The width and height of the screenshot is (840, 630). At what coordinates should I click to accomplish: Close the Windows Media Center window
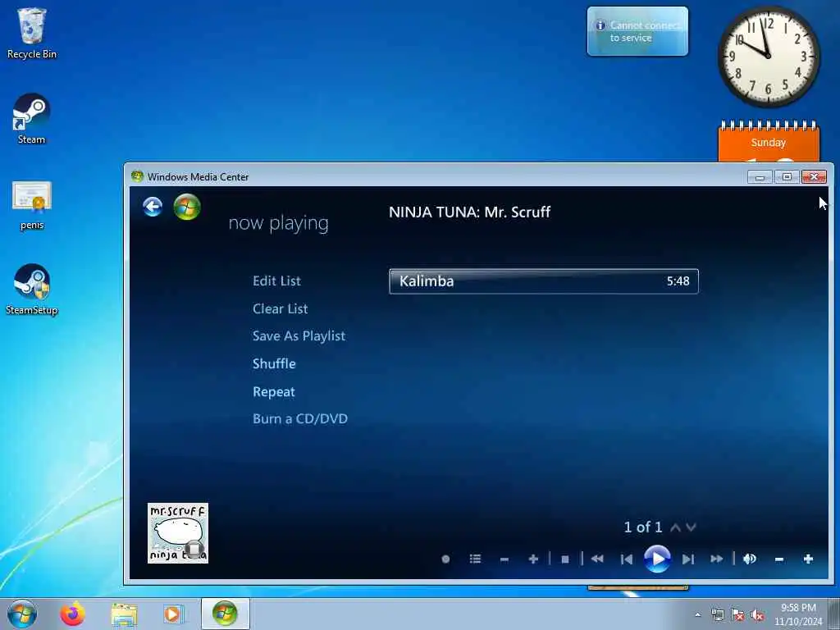pos(814,177)
